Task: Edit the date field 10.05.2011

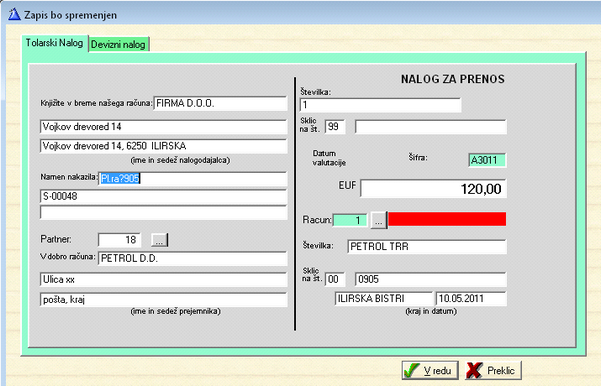Action: (x=471, y=299)
